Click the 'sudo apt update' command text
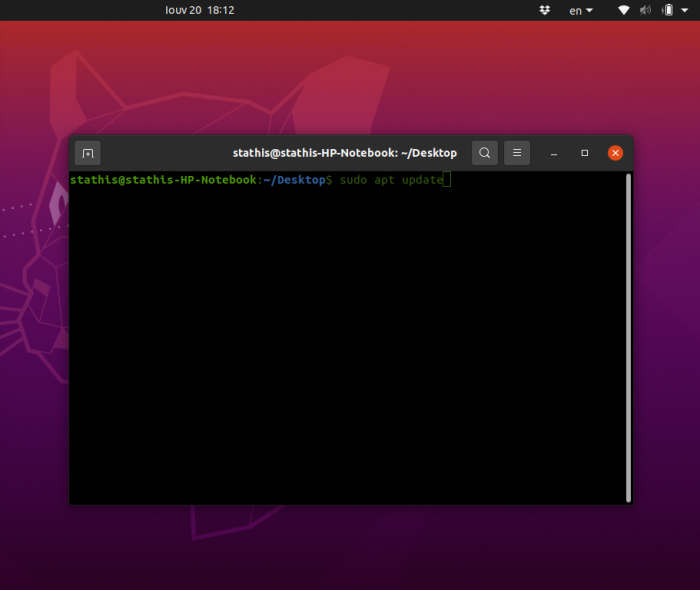The height and width of the screenshot is (590, 700). pos(391,180)
